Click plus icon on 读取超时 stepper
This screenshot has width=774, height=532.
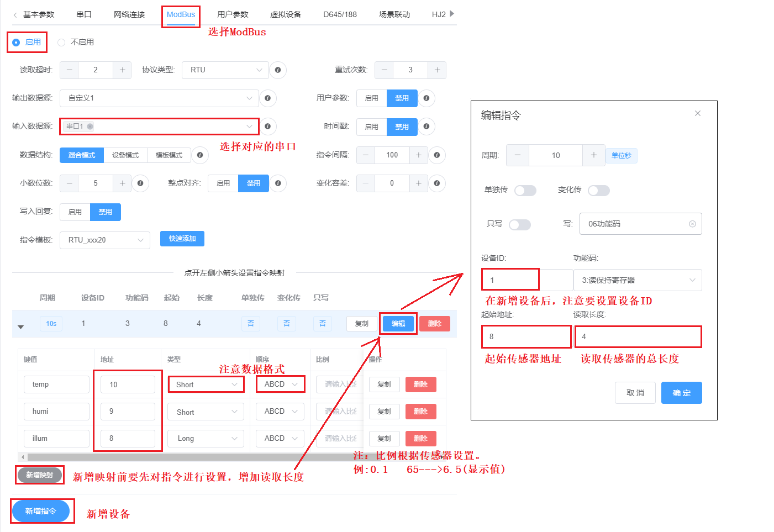[x=122, y=70]
